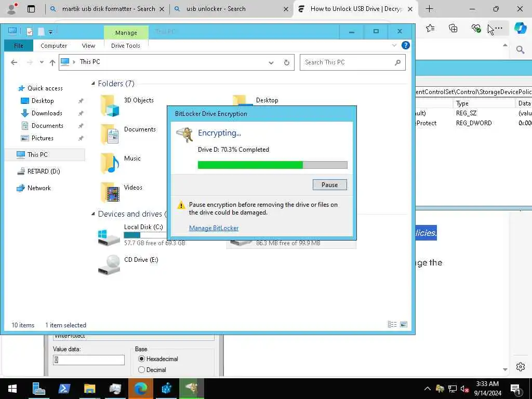Open PowerShell from the taskbar
Viewport: 532px width, 399px height.
[64, 389]
